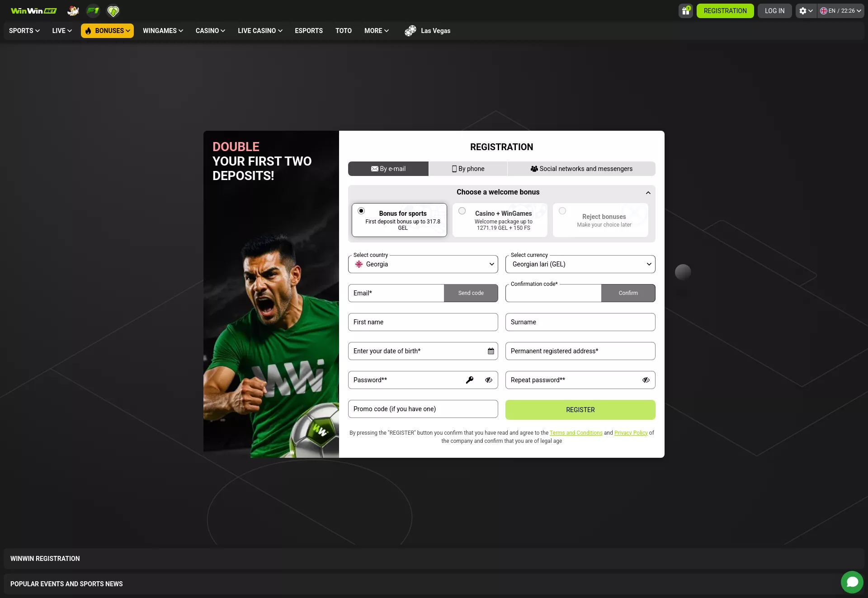Click the calendar icon for date of birth
This screenshot has width=868, height=598.
pyautogui.click(x=491, y=351)
